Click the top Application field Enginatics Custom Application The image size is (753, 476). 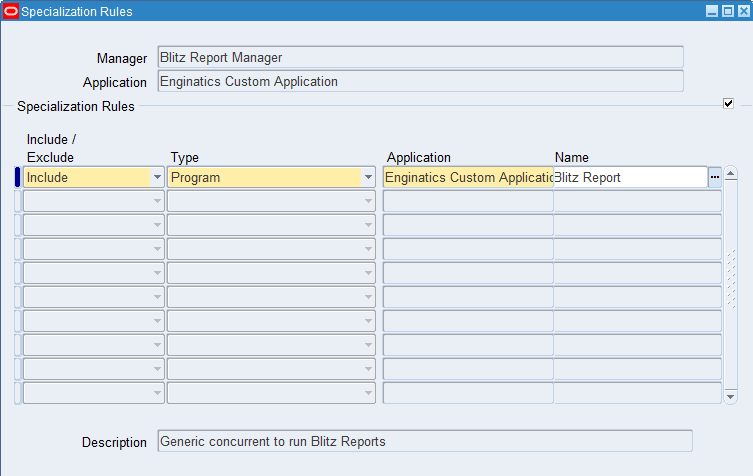tap(420, 81)
